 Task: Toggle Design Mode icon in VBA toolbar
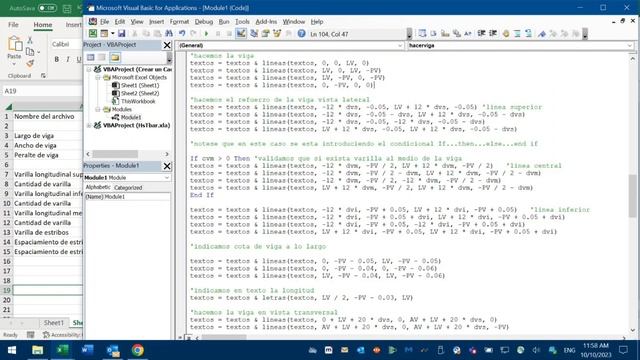tap(241, 33)
